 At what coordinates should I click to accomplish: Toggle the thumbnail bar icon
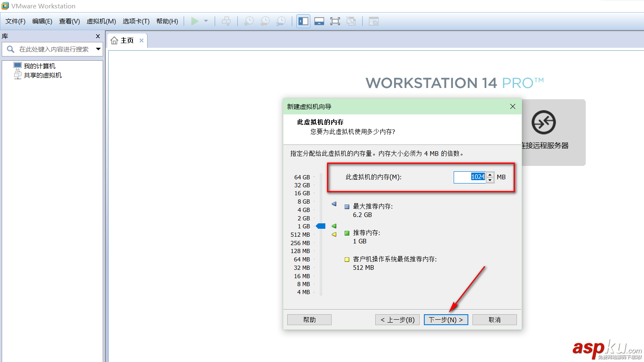tap(319, 21)
